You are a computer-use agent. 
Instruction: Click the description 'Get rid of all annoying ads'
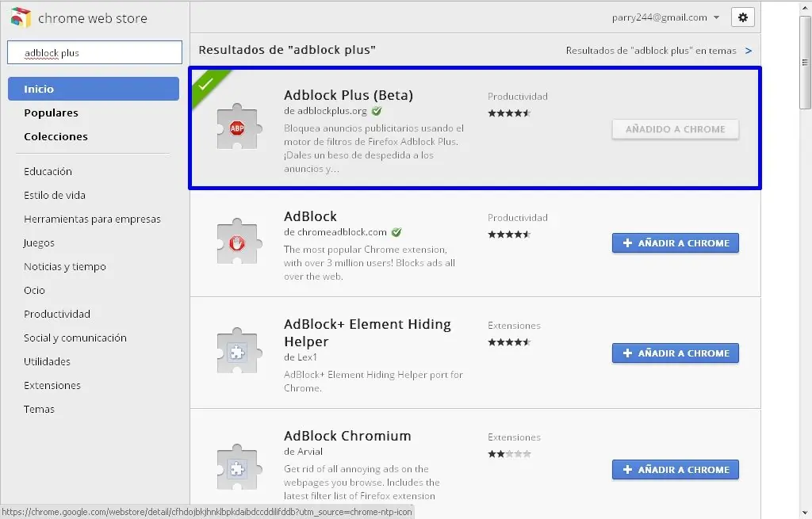click(362, 483)
